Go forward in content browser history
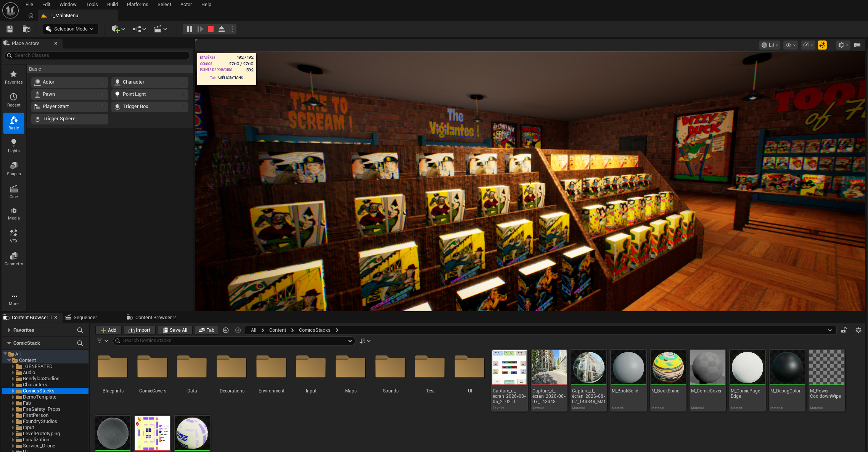868x452 pixels. point(238,330)
